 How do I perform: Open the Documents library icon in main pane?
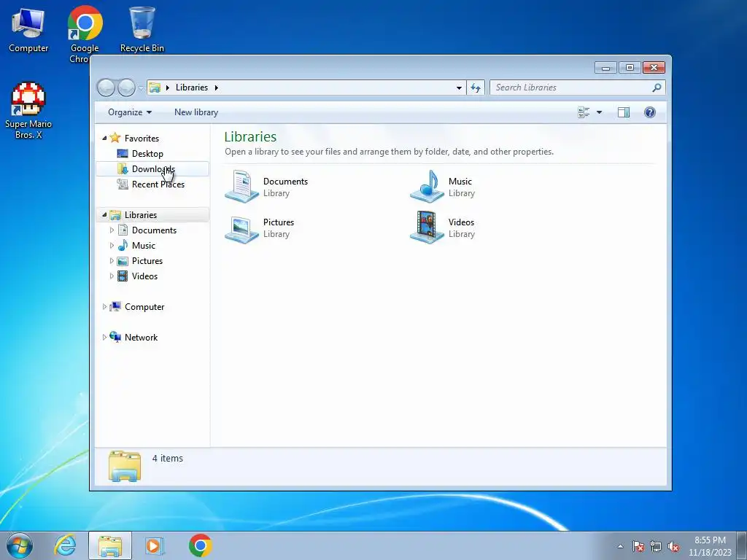(x=242, y=187)
